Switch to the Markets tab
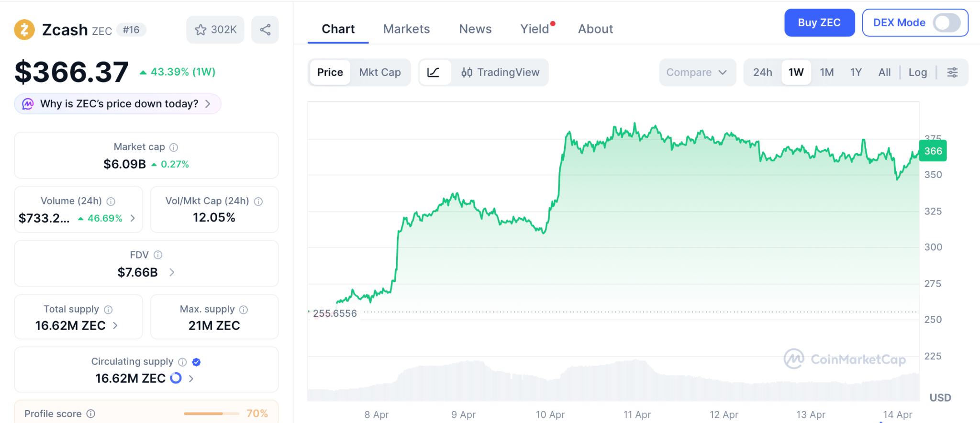This screenshot has width=980, height=423. [406, 29]
